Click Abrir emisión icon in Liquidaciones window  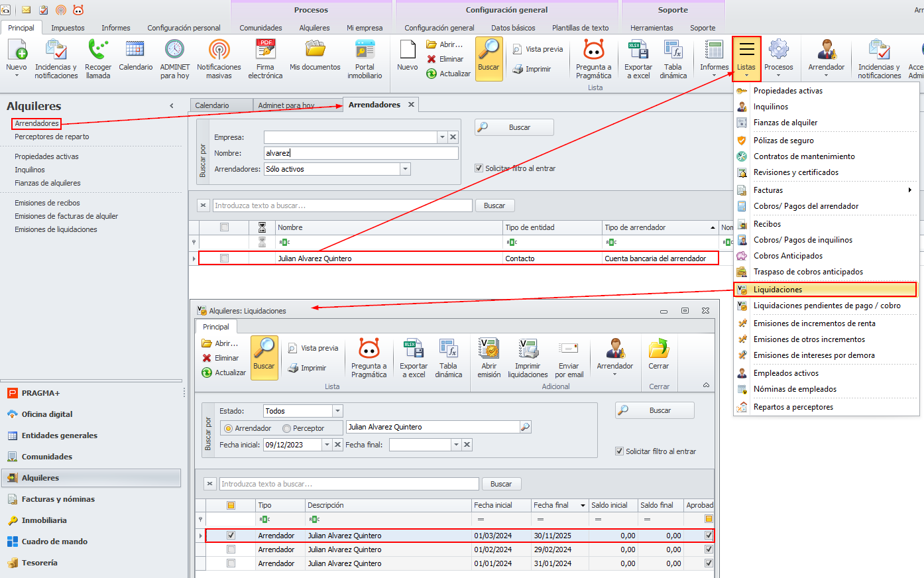pyautogui.click(x=489, y=349)
